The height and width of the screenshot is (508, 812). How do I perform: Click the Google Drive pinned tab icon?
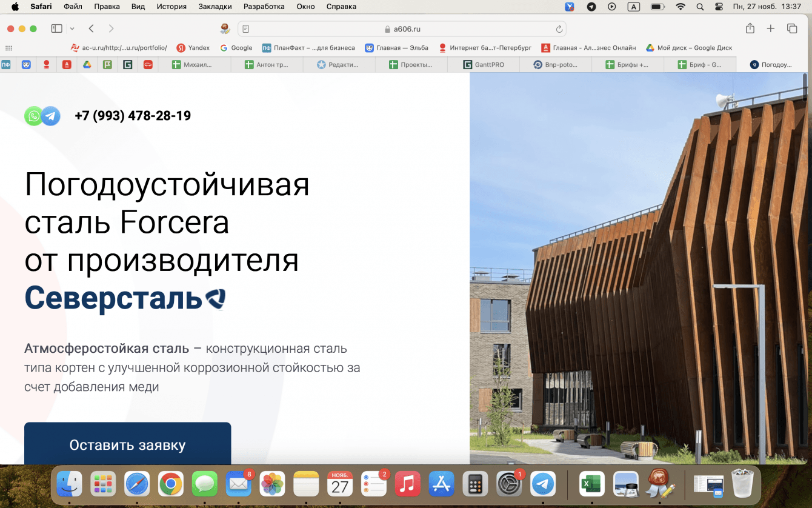pos(87,65)
